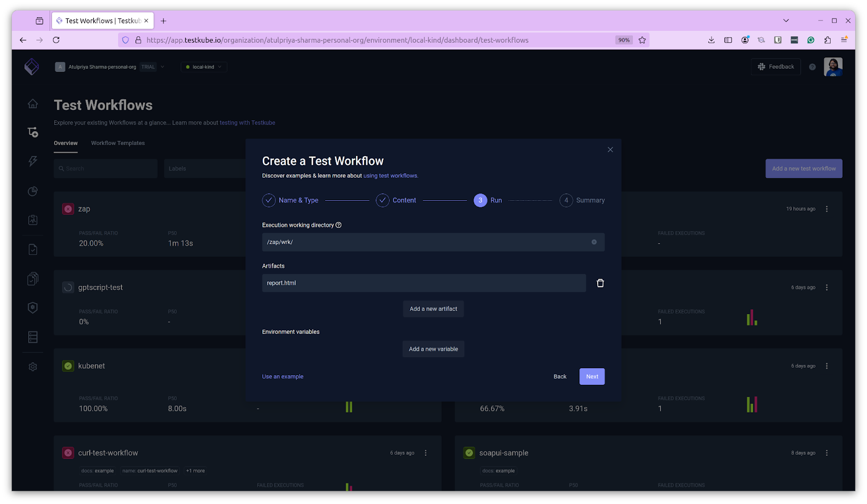The image size is (867, 504).
Task: Open the browser Extensions puzzle icon
Action: click(x=827, y=40)
